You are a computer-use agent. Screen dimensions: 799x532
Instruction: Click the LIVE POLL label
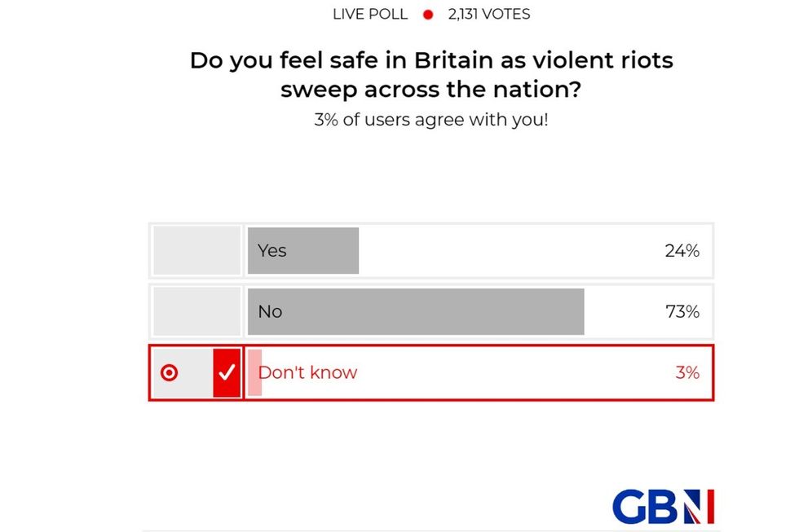[x=370, y=14]
